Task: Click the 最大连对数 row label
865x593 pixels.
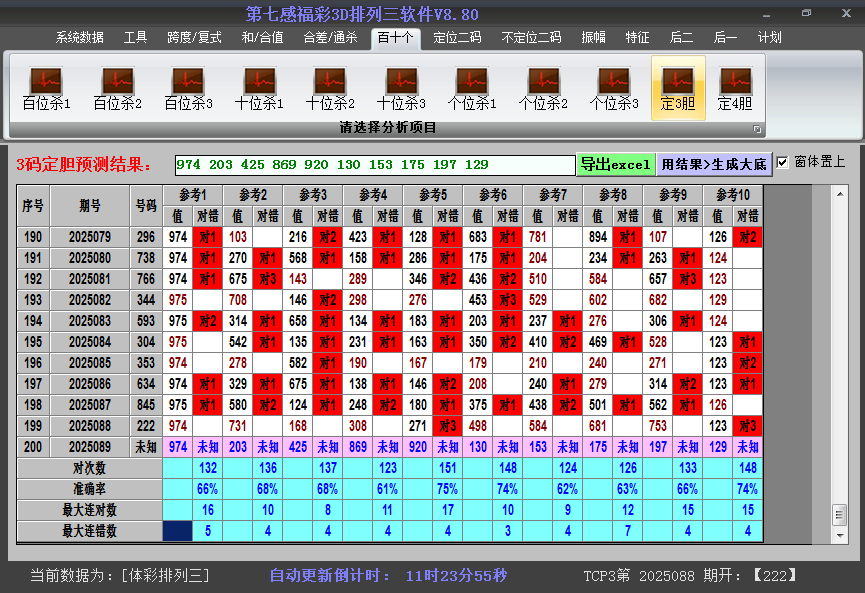Action: pos(89,510)
